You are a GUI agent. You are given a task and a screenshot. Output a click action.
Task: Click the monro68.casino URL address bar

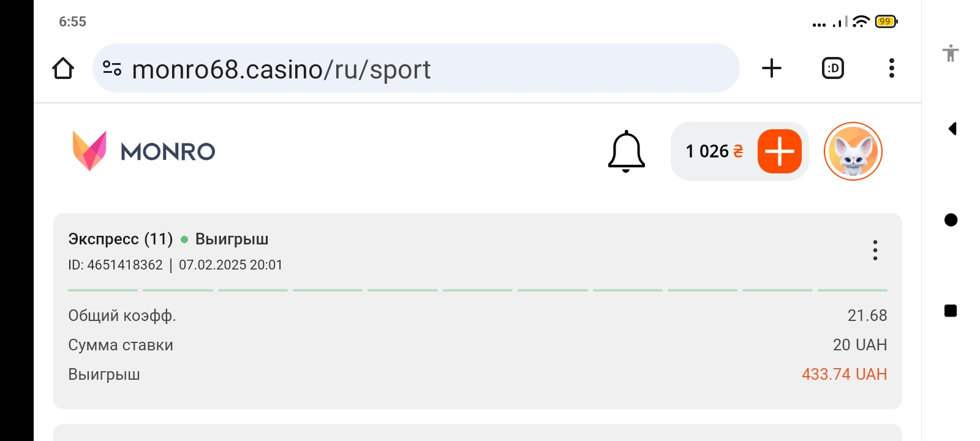417,69
